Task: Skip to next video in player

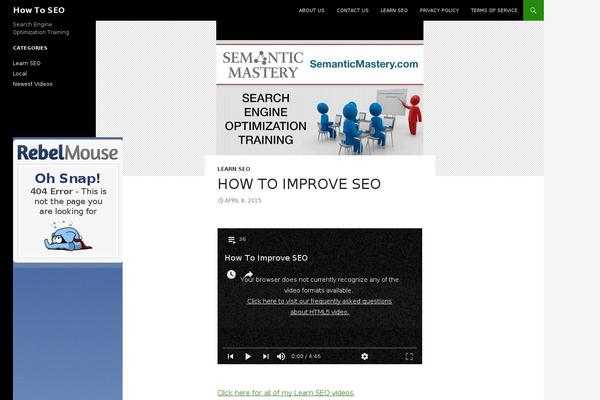Action: pos(266,356)
